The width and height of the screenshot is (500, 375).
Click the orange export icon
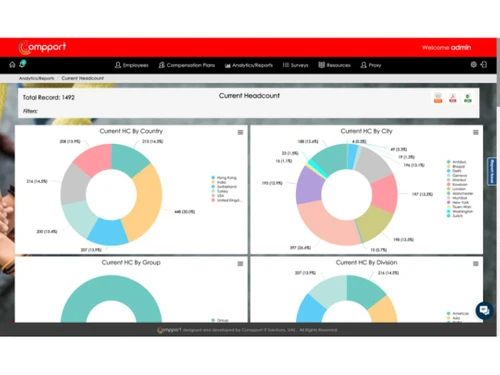(438, 98)
